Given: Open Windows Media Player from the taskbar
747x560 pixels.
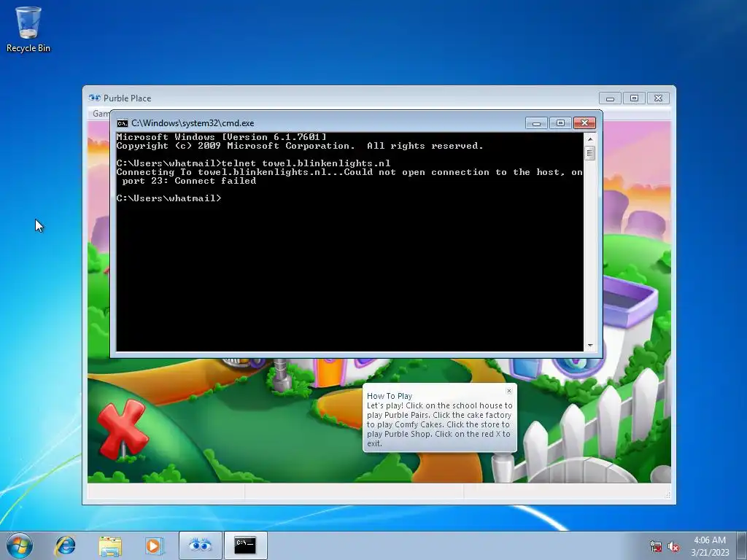Looking at the screenshot, I should tap(154, 545).
